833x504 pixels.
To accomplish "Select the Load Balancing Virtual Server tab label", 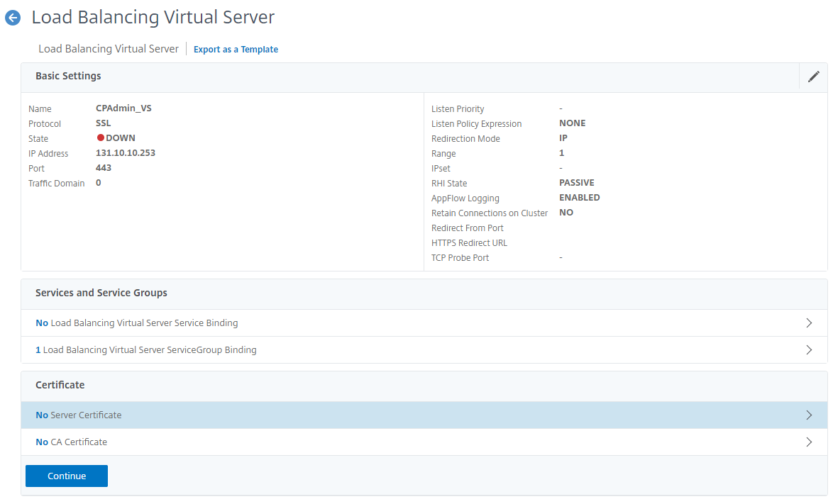I will pyautogui.click(x=109, y=49).
